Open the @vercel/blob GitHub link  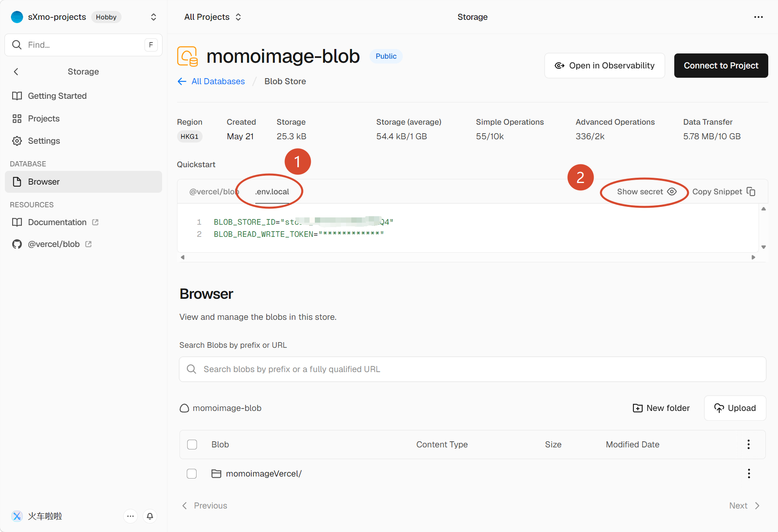point(52,244)
